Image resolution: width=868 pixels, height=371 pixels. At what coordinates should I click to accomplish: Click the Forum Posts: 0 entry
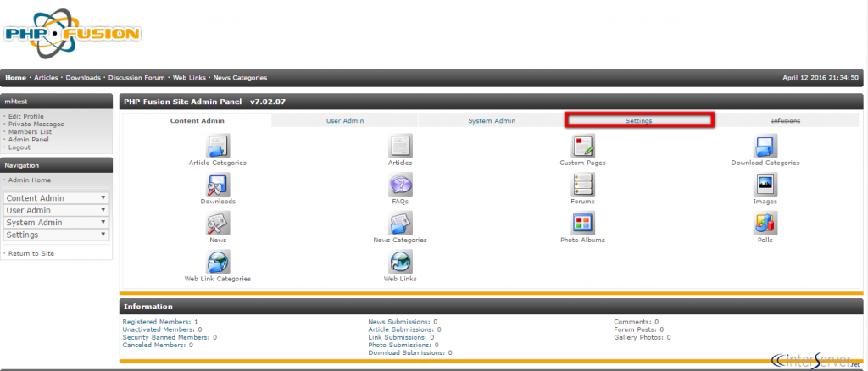(x=639, y=329)
